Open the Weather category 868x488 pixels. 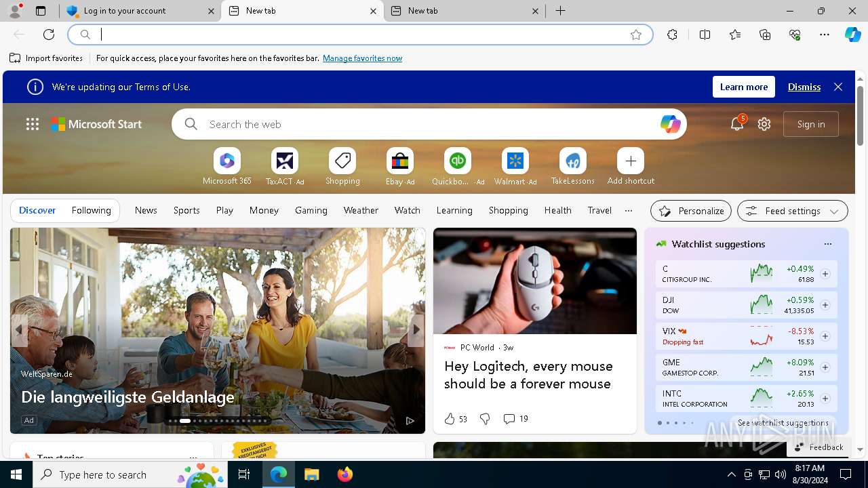pyautogui.click(x=361, y=210)
